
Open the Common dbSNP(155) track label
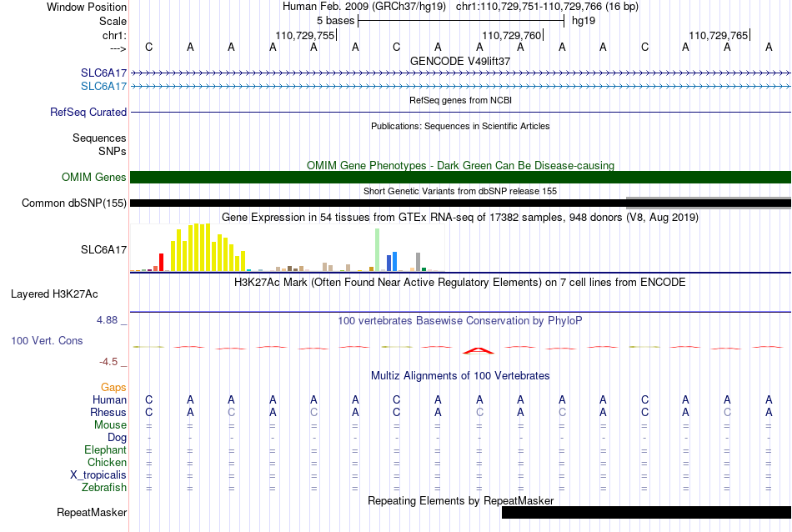pyautogui.click(x=74, y=203)
